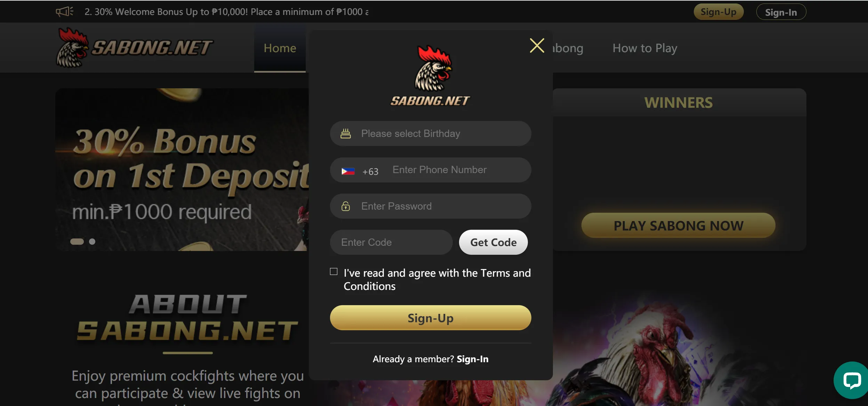Select the Home tab in navigation

tap(280, 48)
